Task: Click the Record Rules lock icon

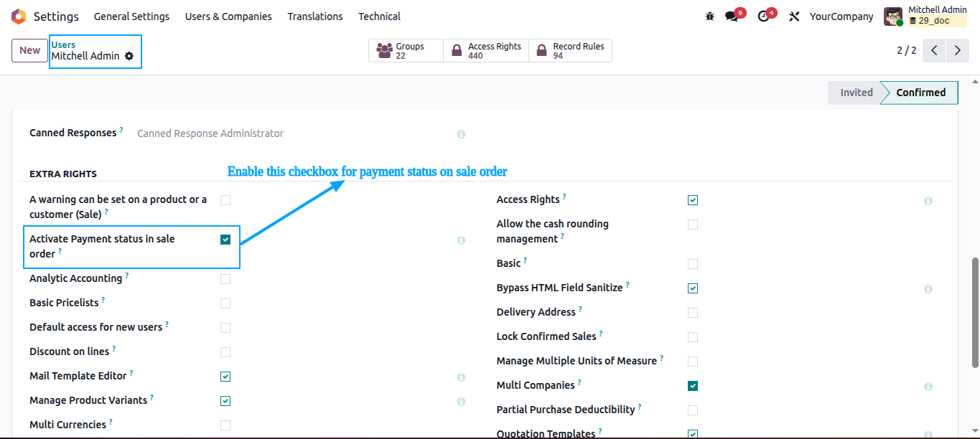Action: pos(541,51)
